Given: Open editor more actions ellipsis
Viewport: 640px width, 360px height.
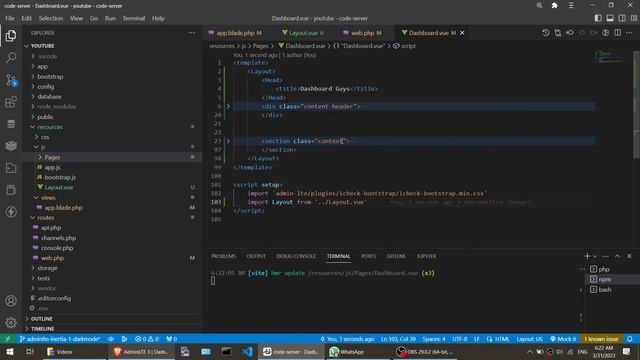Looking at the screenshot, I should (629, 33).
